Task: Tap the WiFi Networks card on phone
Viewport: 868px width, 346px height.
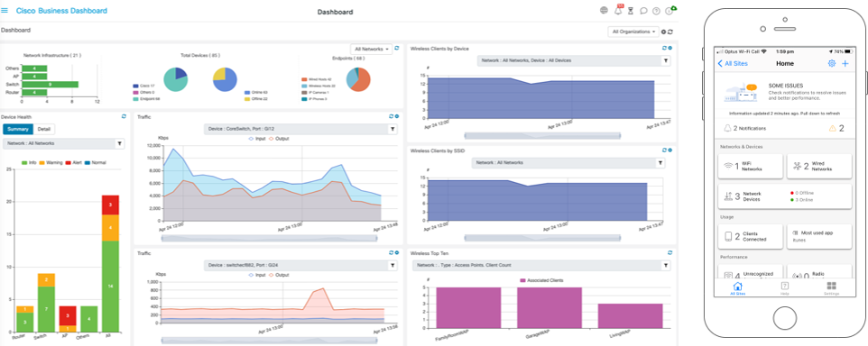Action: point(750,167)
